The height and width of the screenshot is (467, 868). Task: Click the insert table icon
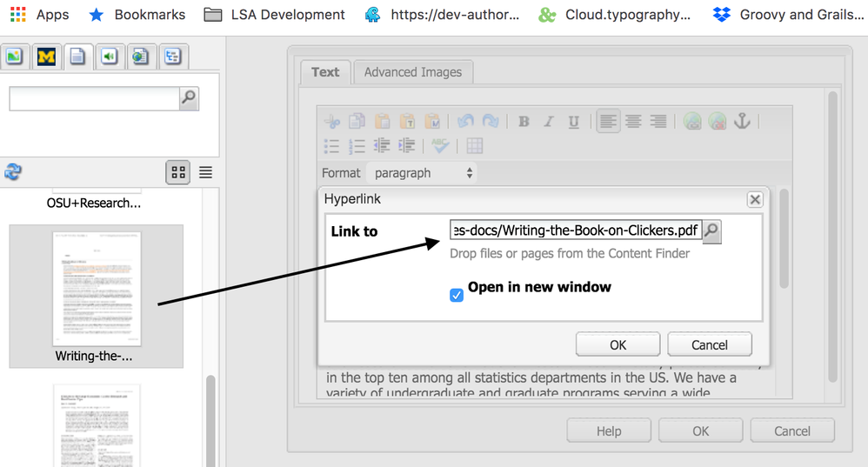pos(474,146)
